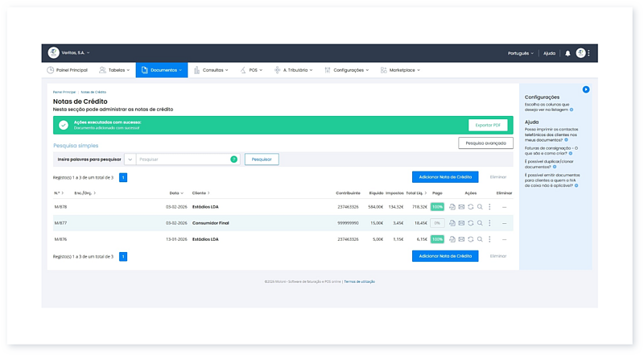The width and height of the screenshot is (644, 356).
Task: Click the Exportar PDF button
Action: [488, 125]
